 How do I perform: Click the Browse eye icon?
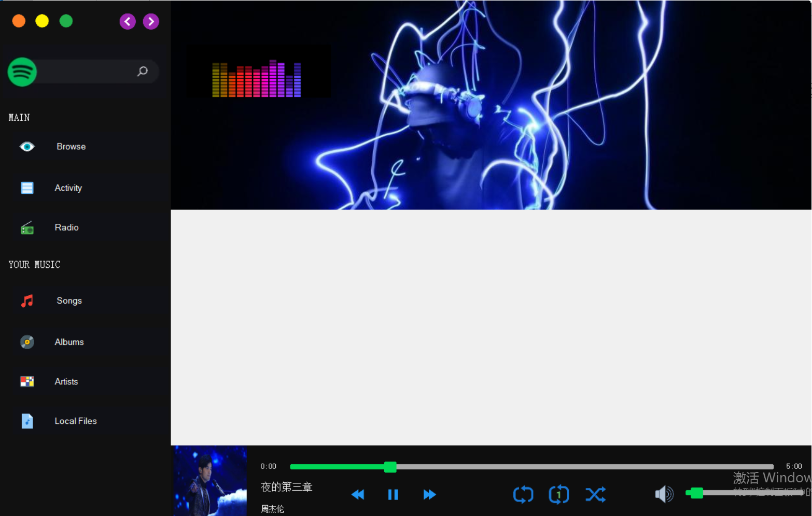tap(27, 147)
